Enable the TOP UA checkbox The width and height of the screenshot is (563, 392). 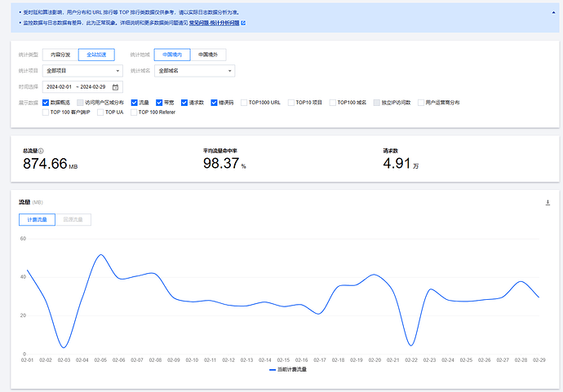pos(100,112)
